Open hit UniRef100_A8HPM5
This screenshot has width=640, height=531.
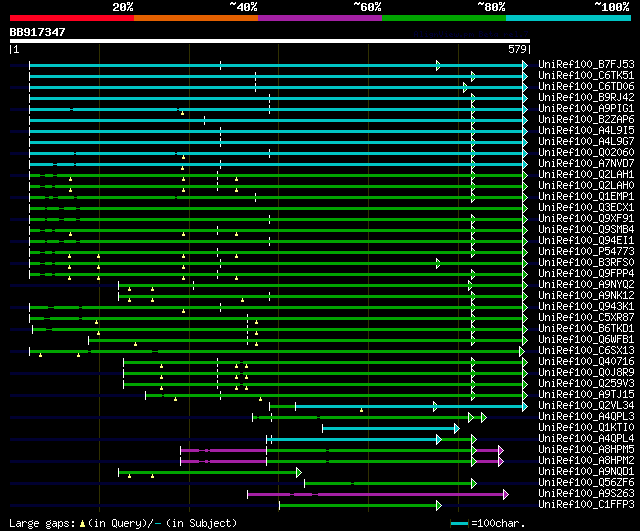tap(586, 450)
